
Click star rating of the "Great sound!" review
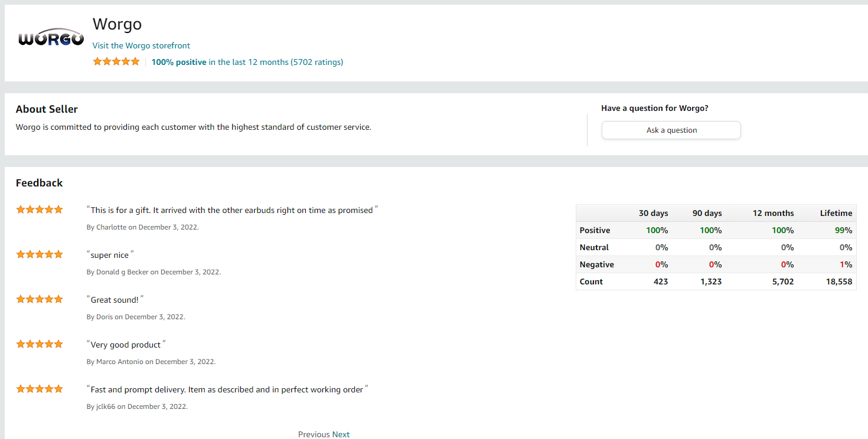click(x=39, y=299)
